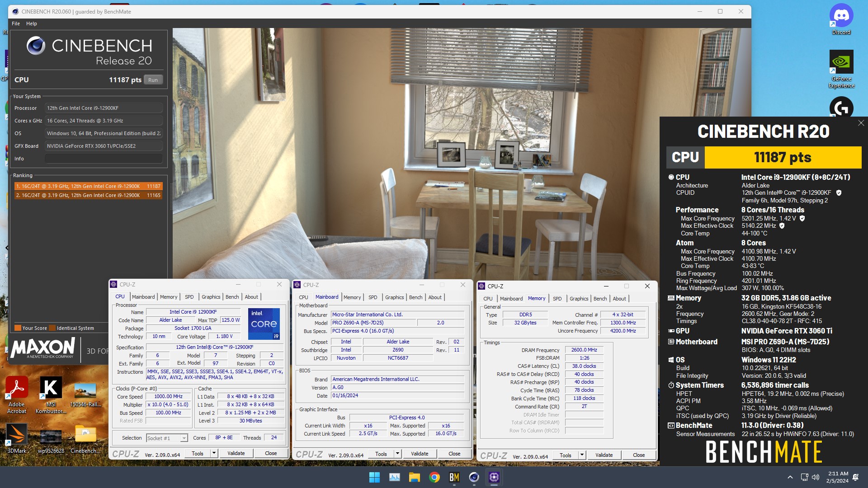868x488 pixels.
Task: Switch to CPU-Z taskbar icon
Action: tap(494, 477)
